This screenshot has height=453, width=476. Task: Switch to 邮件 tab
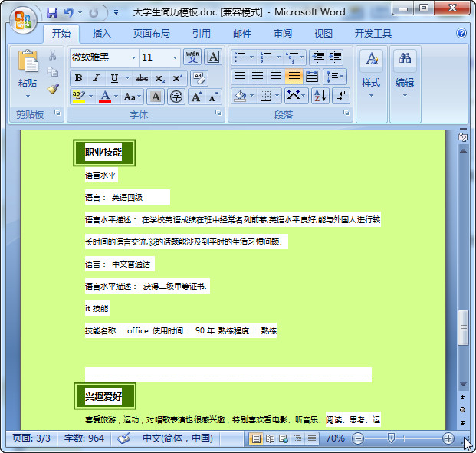242,34
